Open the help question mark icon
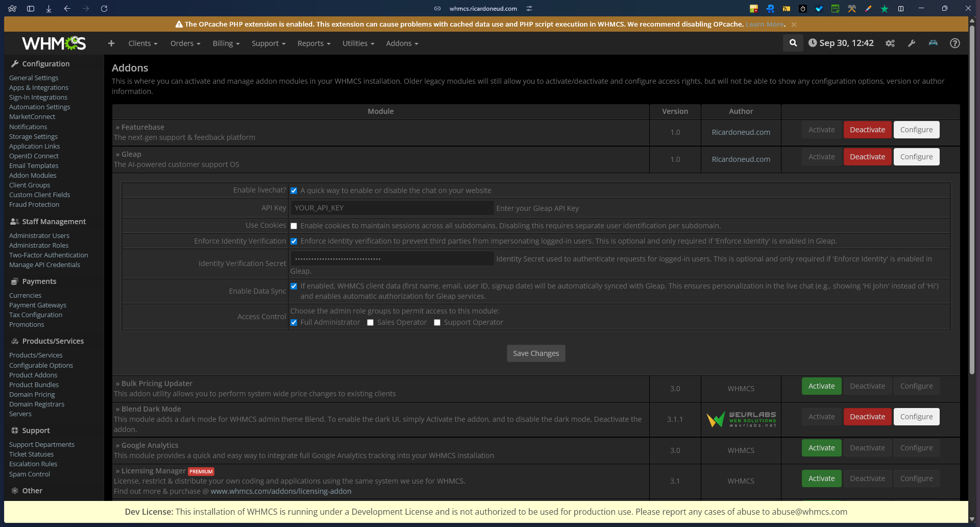 (954, 43)
